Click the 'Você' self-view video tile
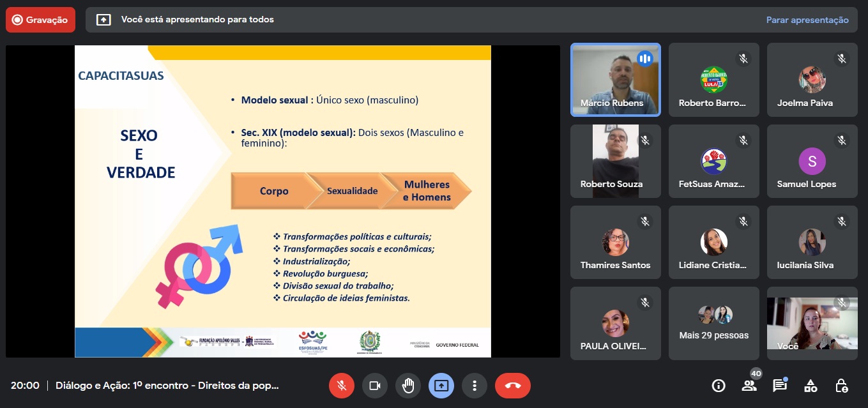This screenshot has height=408, width=868. tap(812, 323)
